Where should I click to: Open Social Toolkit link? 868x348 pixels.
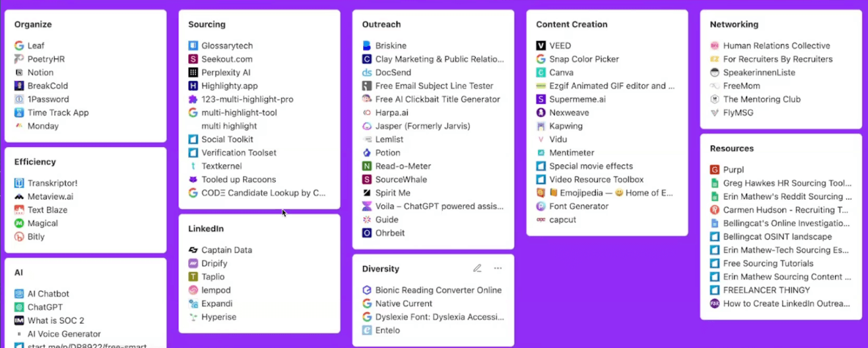coord(228,140)
